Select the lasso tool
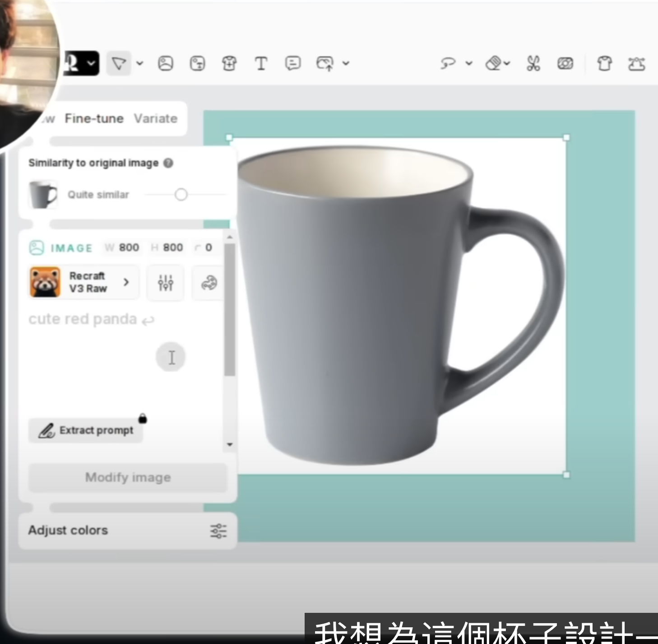Screen dimensions: 658x644 pyautogui.click(x=448, y=64)
